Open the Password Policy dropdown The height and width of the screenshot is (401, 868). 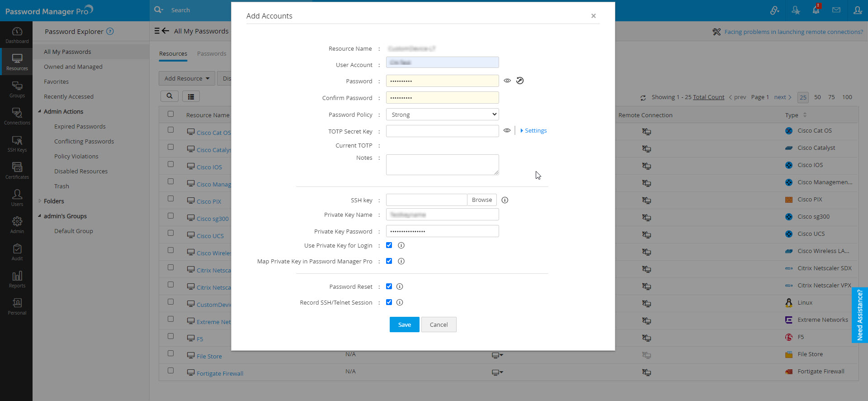point(442,115)
